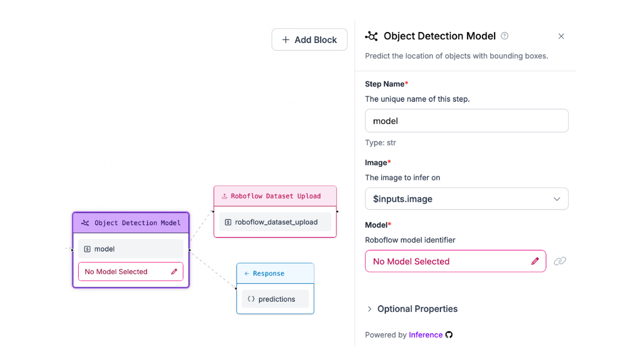Click the arrow icon in the Response block header
The height and width of the screenshot is (362, 644).
coord(247,274)
